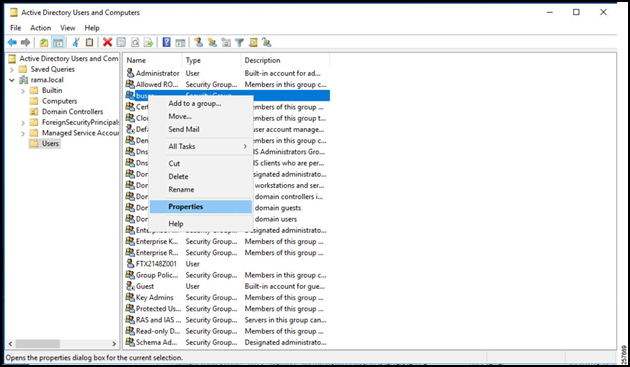Viewport: 630px width, 367px height.
Task: Choose Help in the context menu
Action: tap(201, 223)
